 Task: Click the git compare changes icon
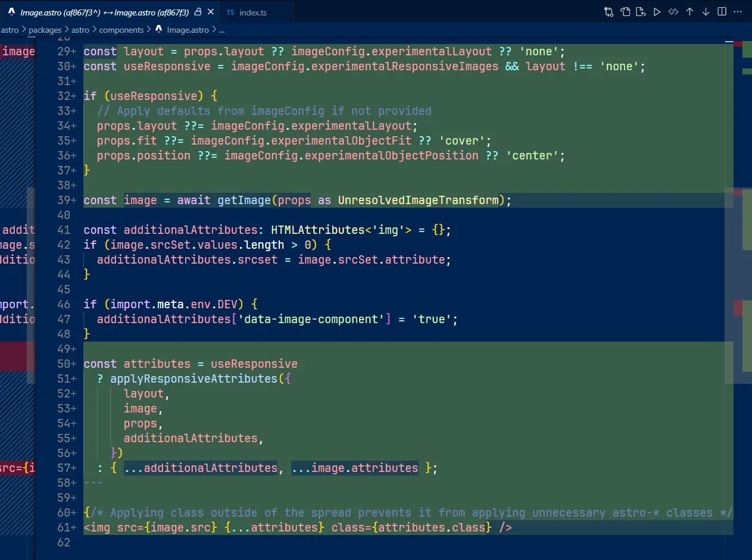(609, 12)
